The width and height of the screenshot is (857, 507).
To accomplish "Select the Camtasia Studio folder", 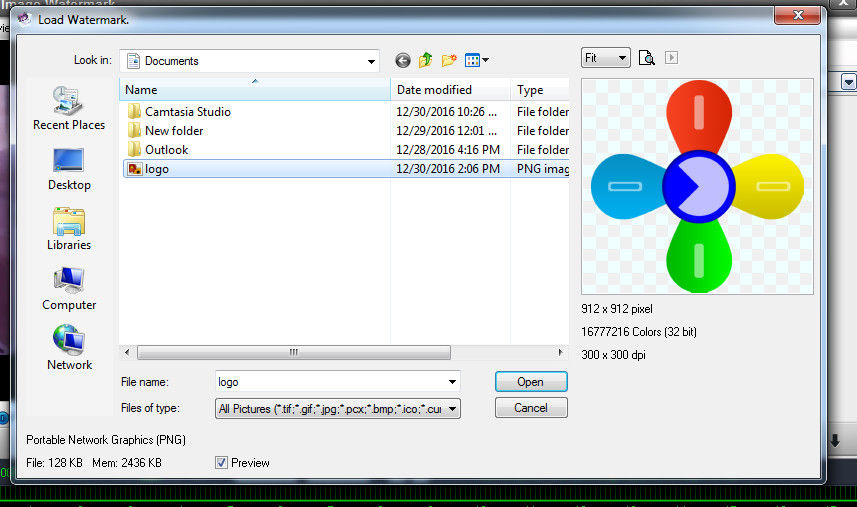I will [x=187, y=111].
